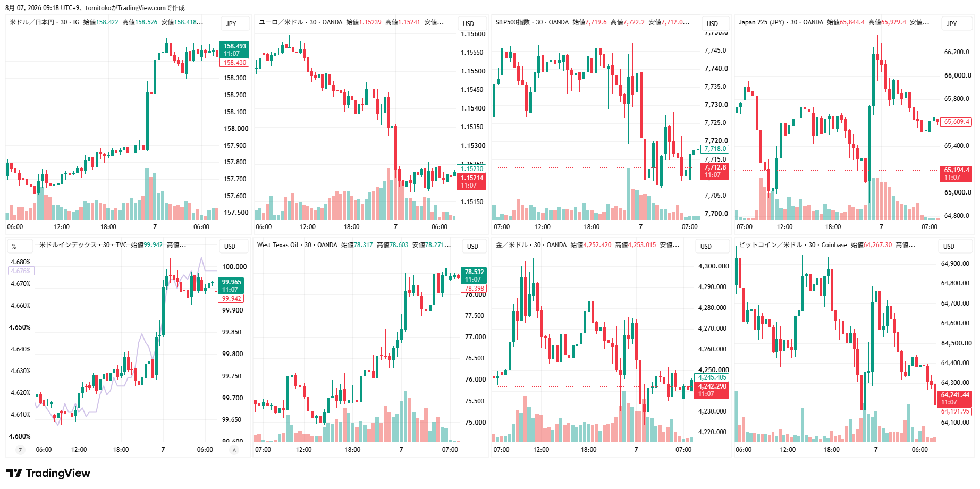This screenshot has width=980, height=489.
Task: Click the red 7,712.8 S&P500 price label
Action: [x=715, y=171]
